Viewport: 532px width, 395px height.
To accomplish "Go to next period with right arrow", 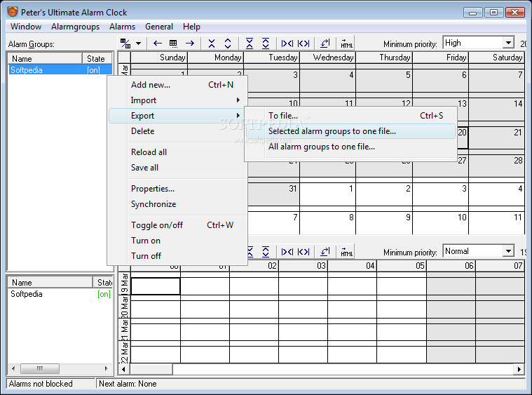I will (x=190, y=43).
